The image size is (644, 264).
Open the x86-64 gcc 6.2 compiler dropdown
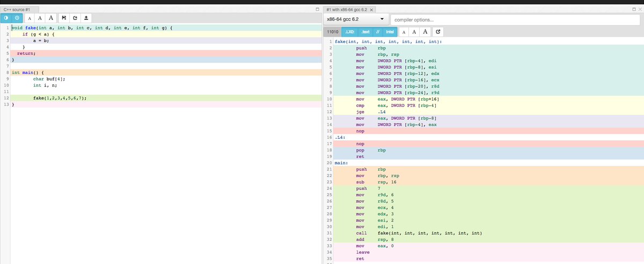coord(356,19)
